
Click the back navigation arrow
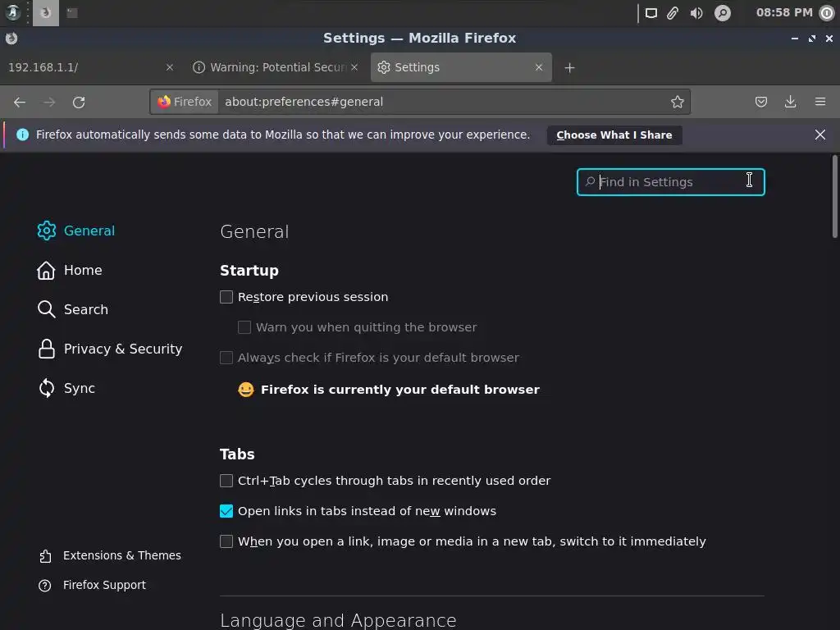point(20,102)
